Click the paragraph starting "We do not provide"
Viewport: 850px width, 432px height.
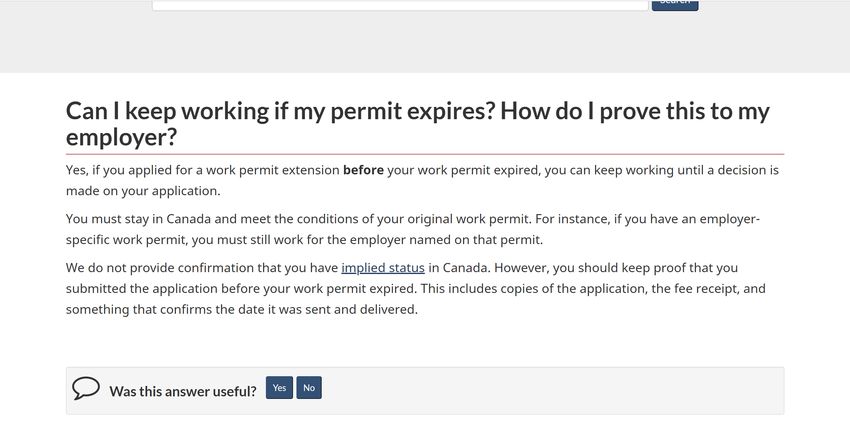tap(416, 288)
